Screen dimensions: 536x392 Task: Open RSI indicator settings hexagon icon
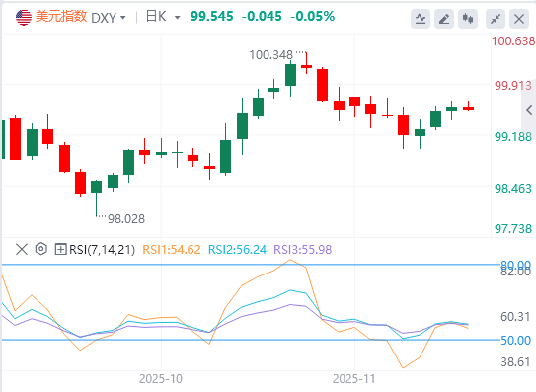(x=41, y=249)
